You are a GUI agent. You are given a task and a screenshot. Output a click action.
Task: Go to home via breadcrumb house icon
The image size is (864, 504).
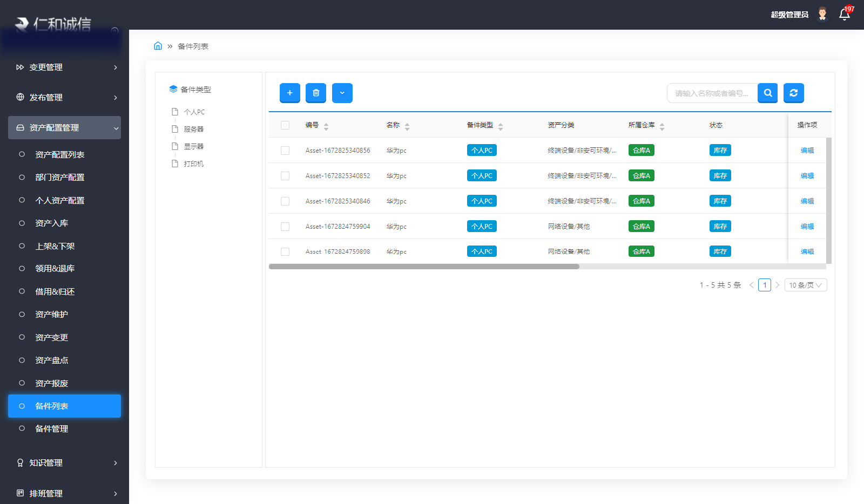pos(158,46)
